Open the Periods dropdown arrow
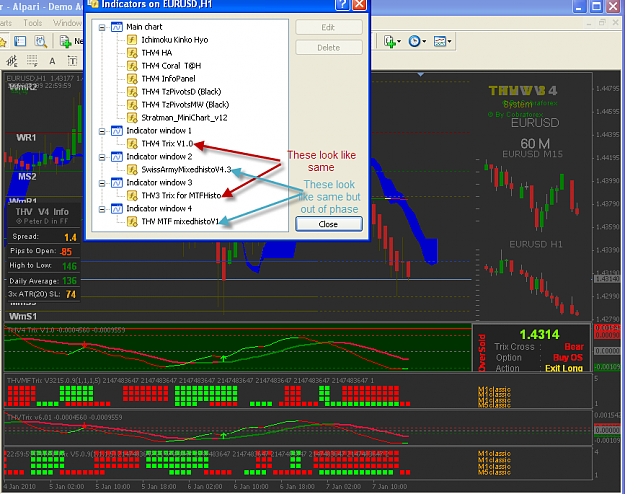Screen dimensions: 625x494 click(424, 41)
